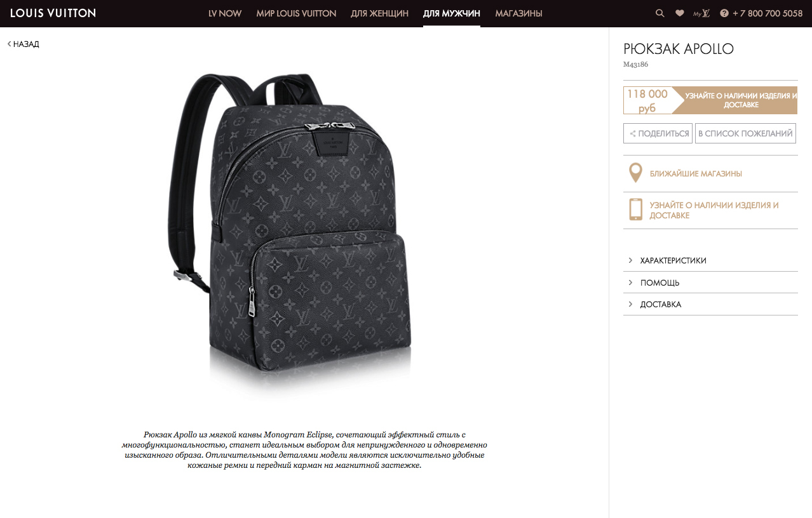
Task: Open the LV NOW menu
Action: pos(225,13)
